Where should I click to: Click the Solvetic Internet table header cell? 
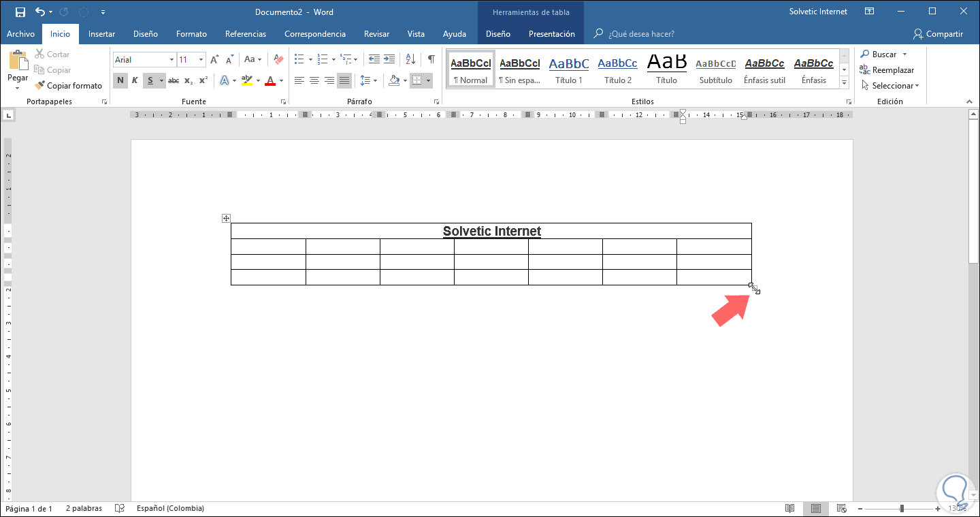click(x=491, y=231)
